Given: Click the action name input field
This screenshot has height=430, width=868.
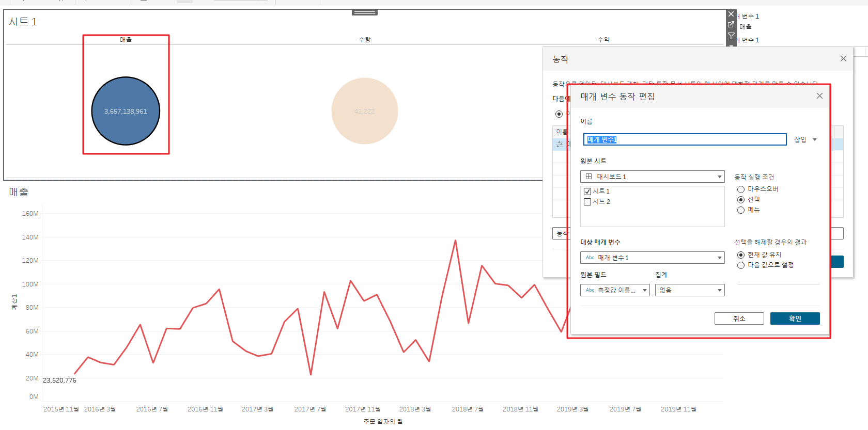Looking at the screenshot, I should click(x=685, y=139).
